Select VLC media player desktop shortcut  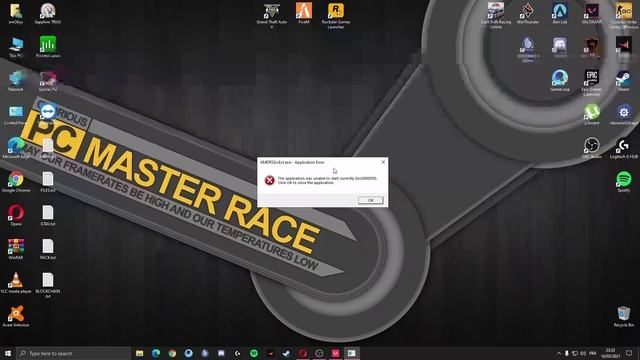[x=16, y=283]
